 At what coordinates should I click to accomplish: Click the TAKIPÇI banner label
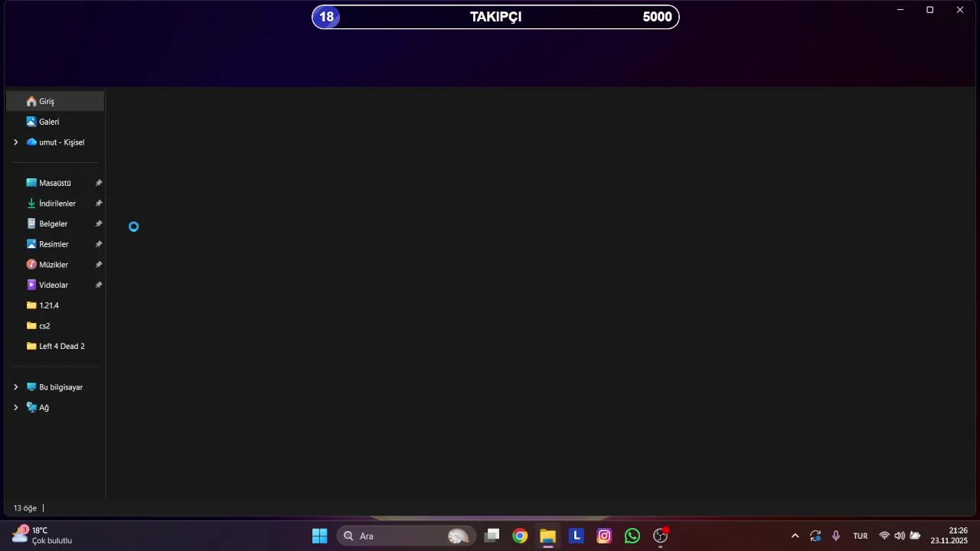[495, 17]
